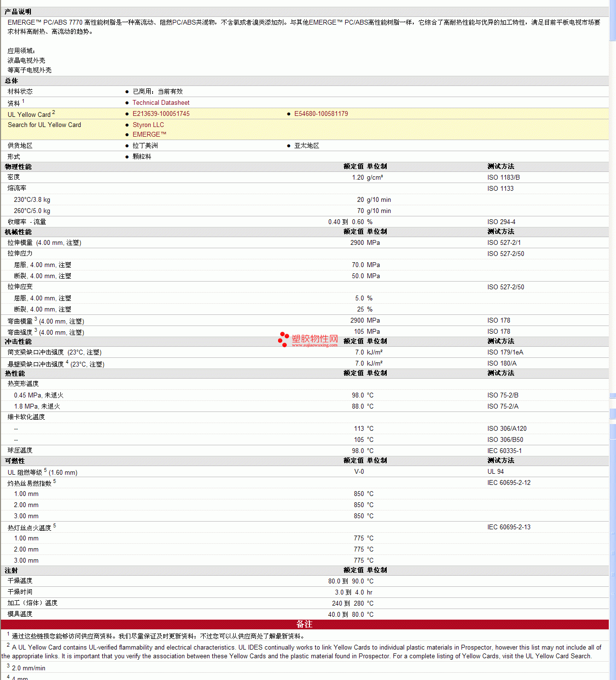This screenshot has height=680, width=616.
Task: Select the tensile modulus method ISO 527-2/1
Action: tap(504, 242)
